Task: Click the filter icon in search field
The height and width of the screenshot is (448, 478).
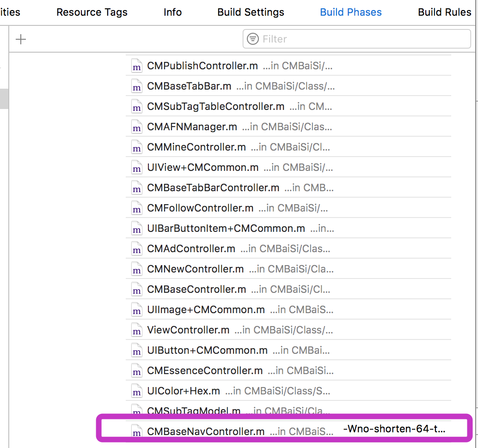Action: (253, 39)
